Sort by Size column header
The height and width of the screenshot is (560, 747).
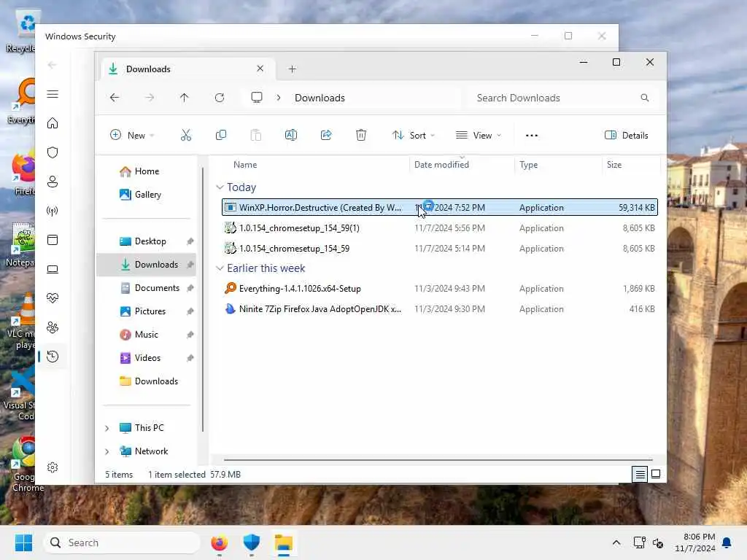614,165
